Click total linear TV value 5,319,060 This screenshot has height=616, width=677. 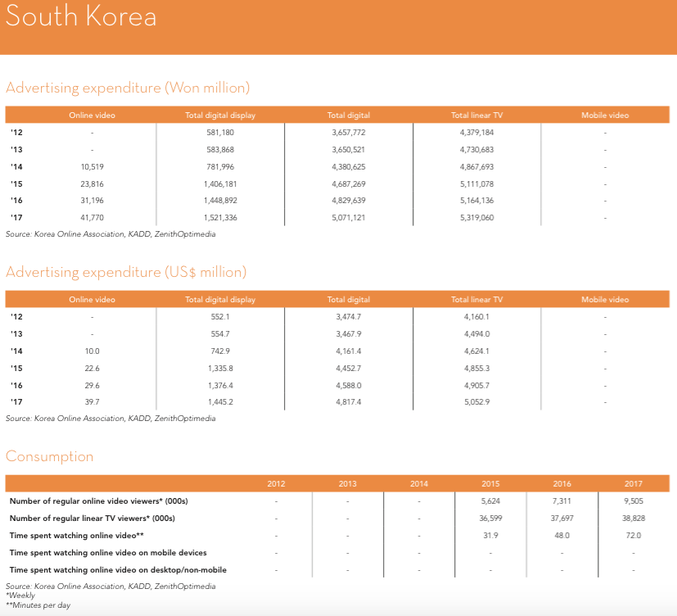tap(476, 218)
